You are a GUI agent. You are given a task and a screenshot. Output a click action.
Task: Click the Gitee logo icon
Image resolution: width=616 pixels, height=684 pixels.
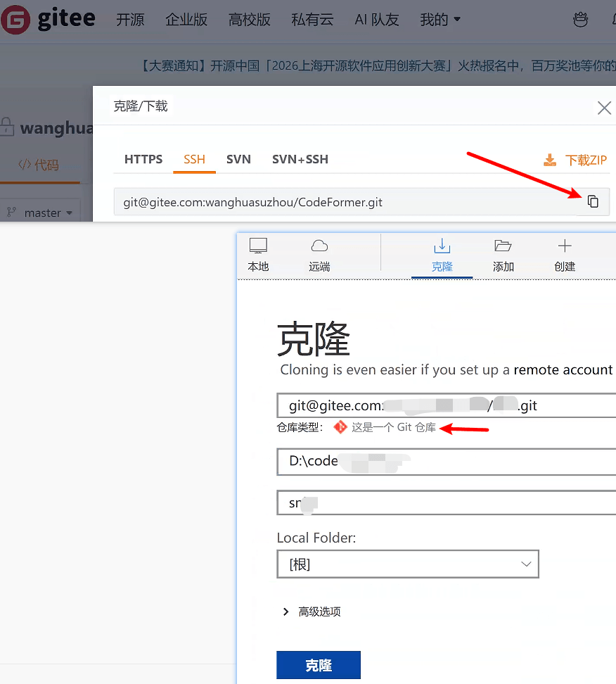(15, 20)
